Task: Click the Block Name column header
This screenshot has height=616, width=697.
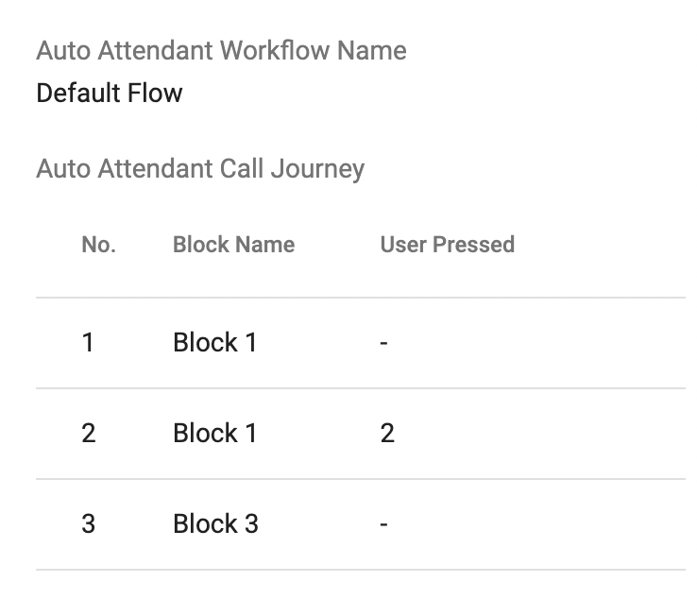Action: pyautogui.click(x=234, y=245)
